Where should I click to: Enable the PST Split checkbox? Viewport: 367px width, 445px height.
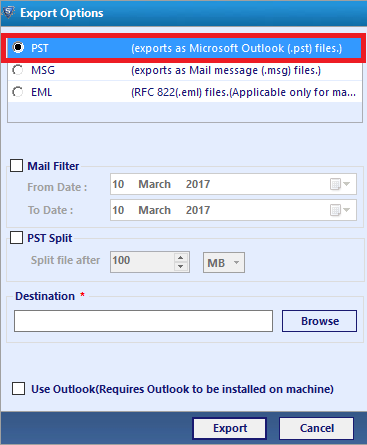coord(16,238)
